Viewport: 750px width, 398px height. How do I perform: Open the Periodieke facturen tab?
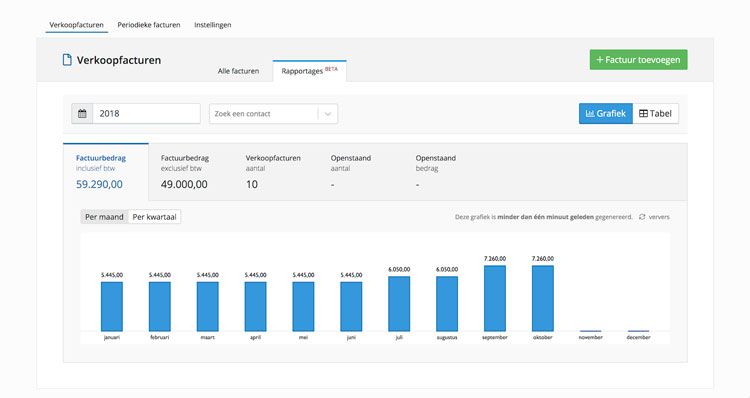149,25
